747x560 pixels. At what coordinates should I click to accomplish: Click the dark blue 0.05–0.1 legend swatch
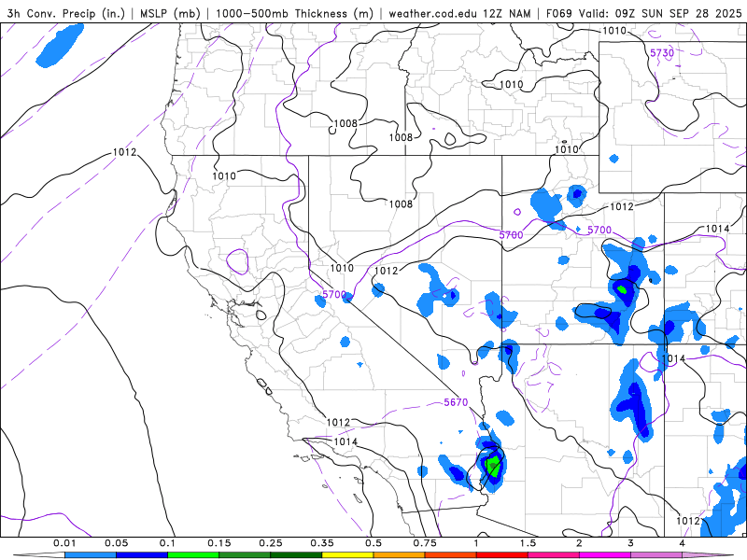pyautogui.click(x=142, y=555)
